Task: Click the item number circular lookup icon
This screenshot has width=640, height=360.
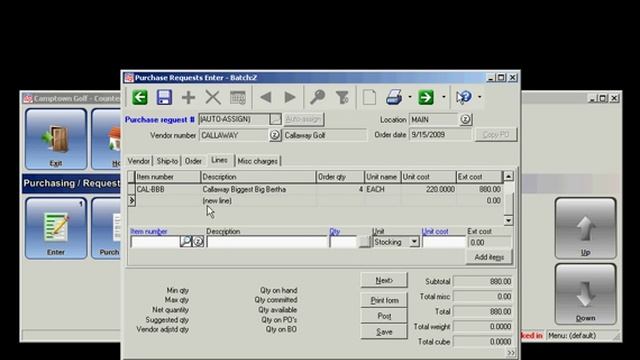Action: (x=198, y=242)
